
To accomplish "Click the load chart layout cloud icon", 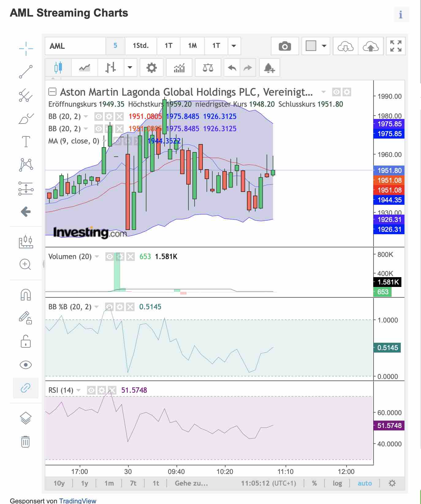I will pos(345,46).
